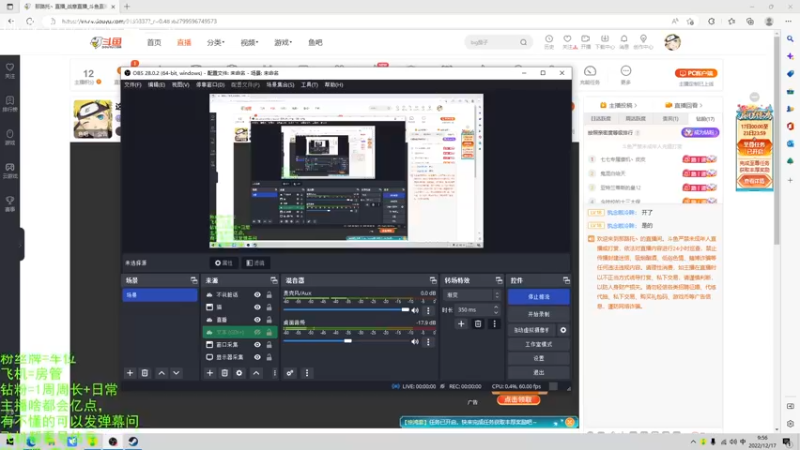Click the Douyu search input field
The height and width of the screenshot is (450, 800).
(492, 42)
